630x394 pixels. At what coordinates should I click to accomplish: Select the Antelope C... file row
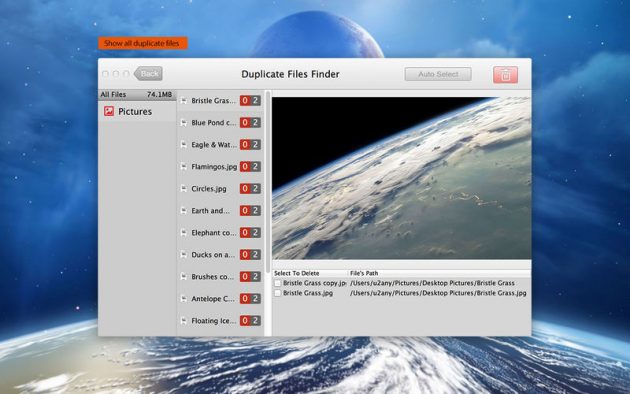[220, 298]
